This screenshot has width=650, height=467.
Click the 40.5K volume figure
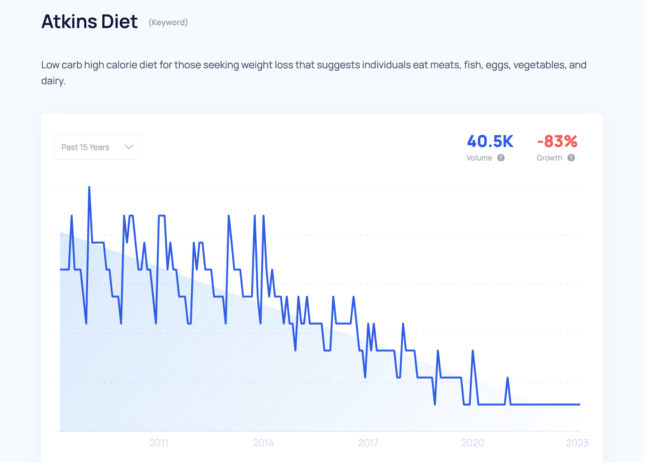pyautogui.click(x=490, y=141)
